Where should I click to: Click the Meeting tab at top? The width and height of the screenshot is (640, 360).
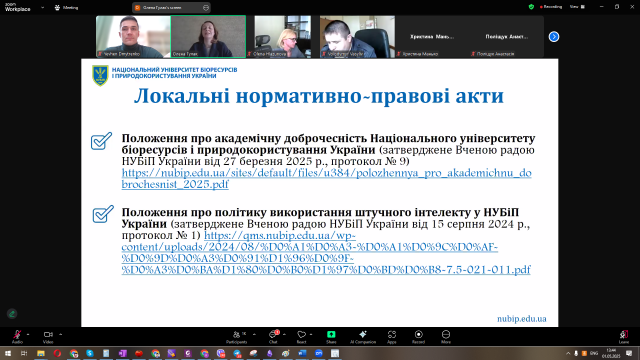(66, 7)
